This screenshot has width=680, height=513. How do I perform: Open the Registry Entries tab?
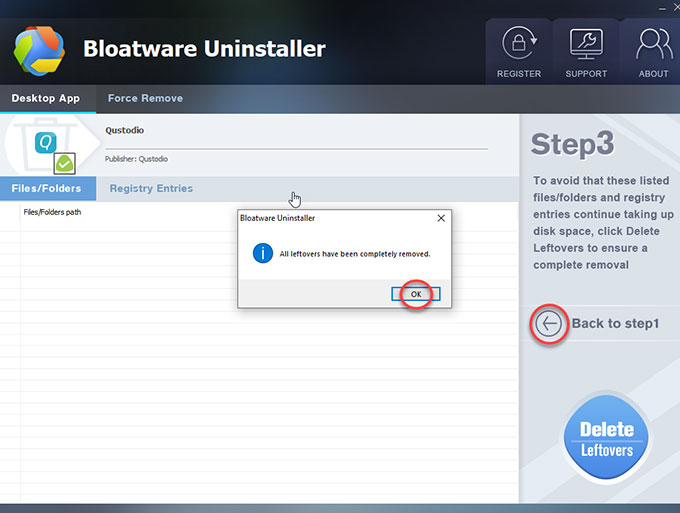pyautogui.click(x=151, y=188)
